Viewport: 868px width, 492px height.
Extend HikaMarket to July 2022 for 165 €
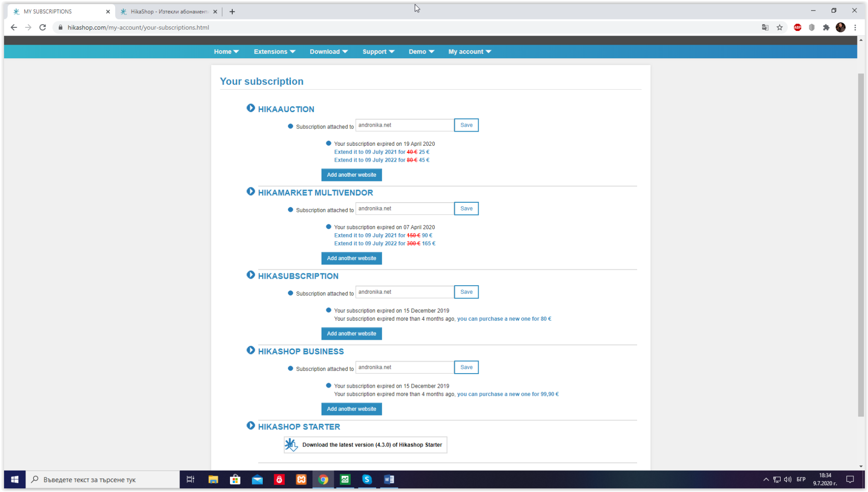tap(385, 244)
